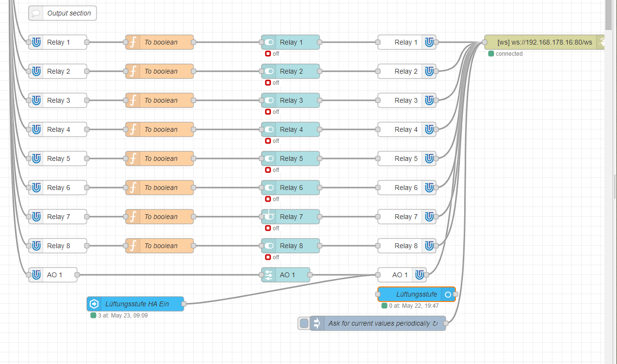Toggle the Relay 8 switch node icon
The image size is (617, 364).
[269, 246]
